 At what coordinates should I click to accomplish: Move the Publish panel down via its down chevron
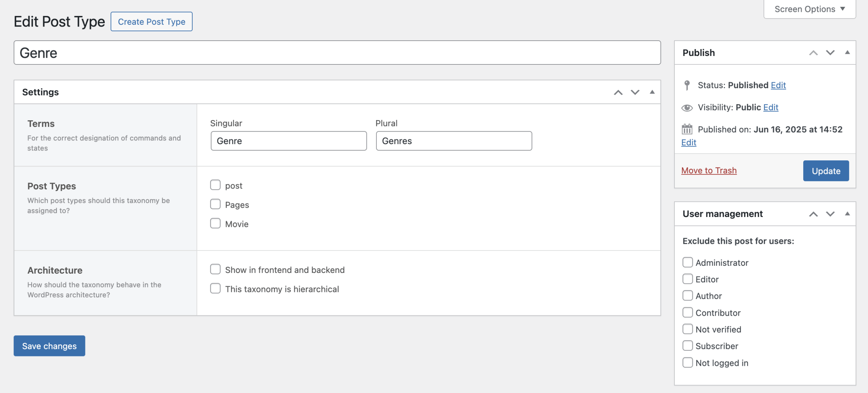830,53
